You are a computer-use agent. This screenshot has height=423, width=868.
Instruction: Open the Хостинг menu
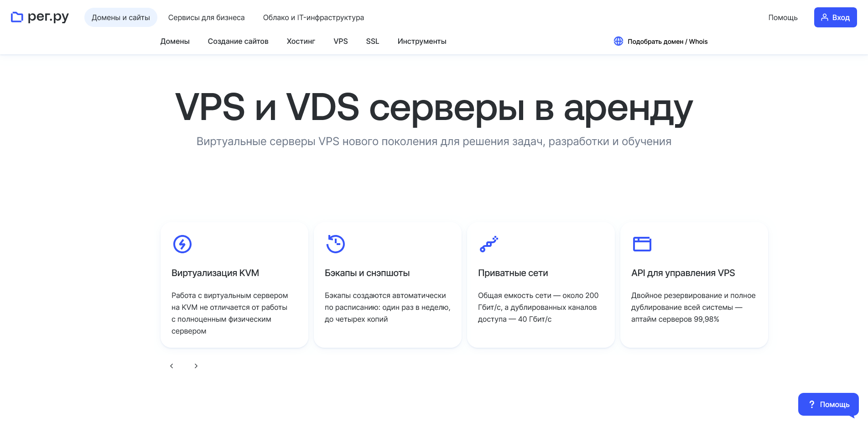point(300,41)
